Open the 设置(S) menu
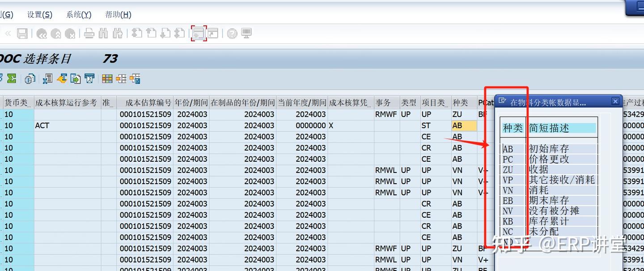The height and width of the screenshot is (271, 644). coord(39,14)
